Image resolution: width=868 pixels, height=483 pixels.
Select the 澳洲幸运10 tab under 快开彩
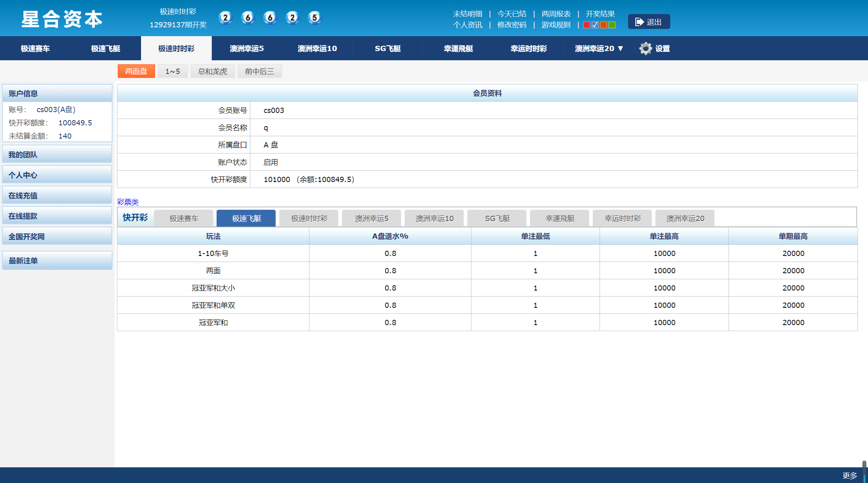tap(434, 218)
